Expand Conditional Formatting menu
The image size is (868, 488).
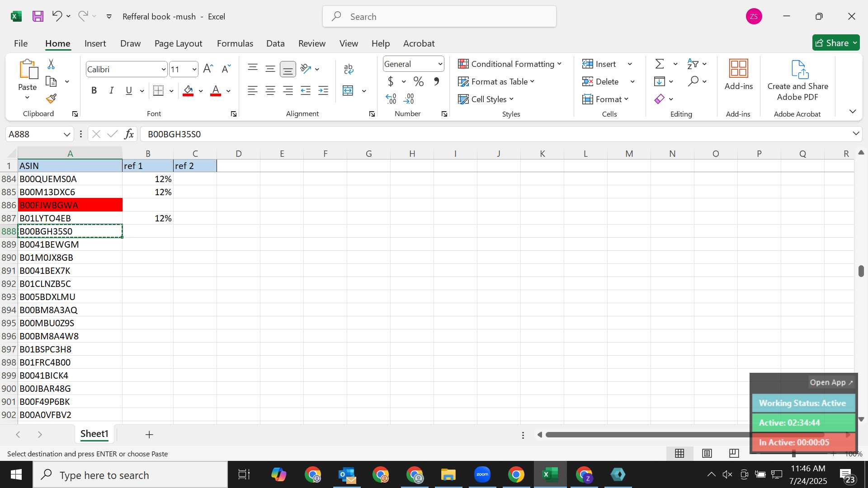[509, 64]
